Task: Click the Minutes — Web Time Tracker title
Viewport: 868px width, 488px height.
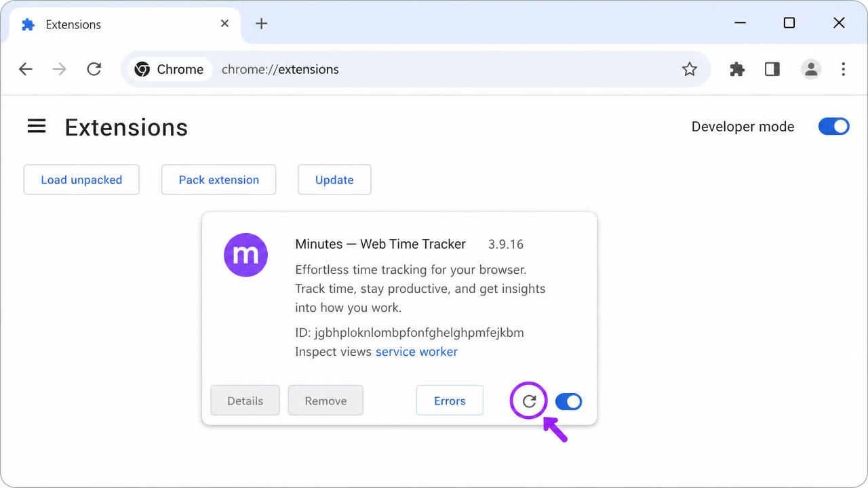Action: (380, 244)
